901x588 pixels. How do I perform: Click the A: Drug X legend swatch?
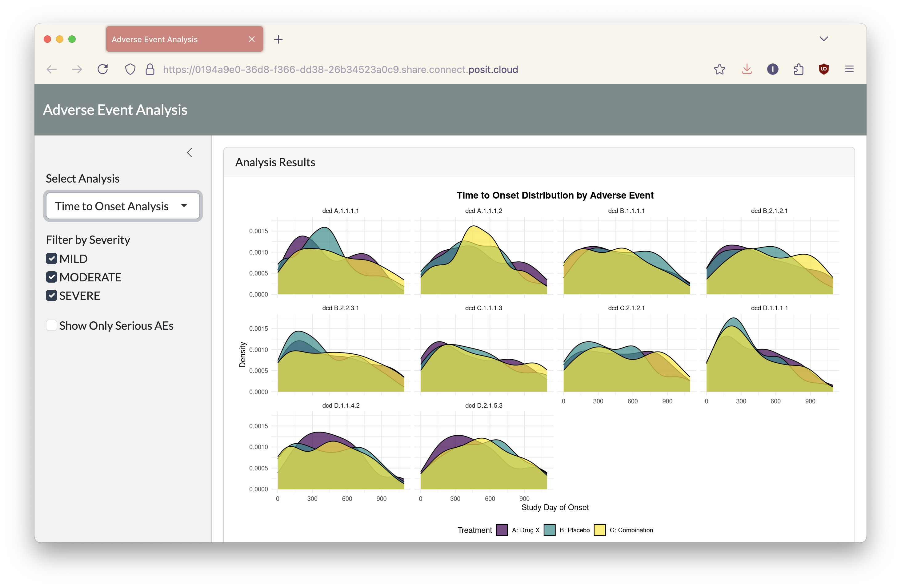(x=502, y=530)
